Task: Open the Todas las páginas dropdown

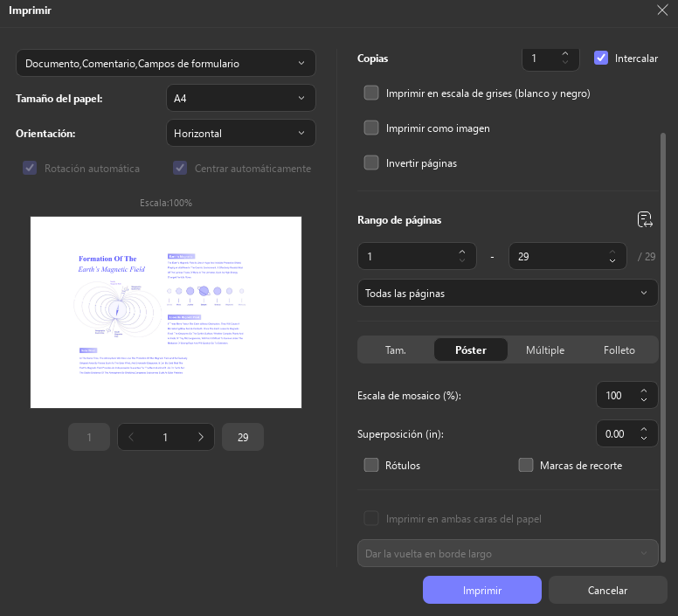Action: click(x=508, y=293)
